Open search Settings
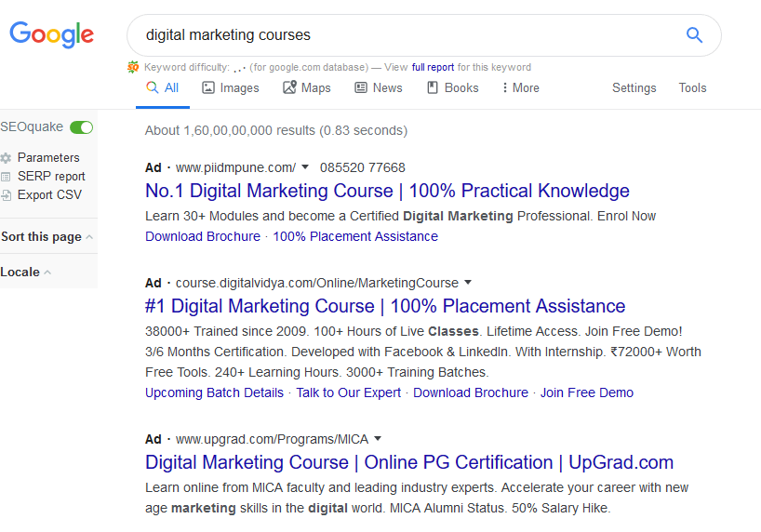The image size is (761, 532). click(634, 87)
